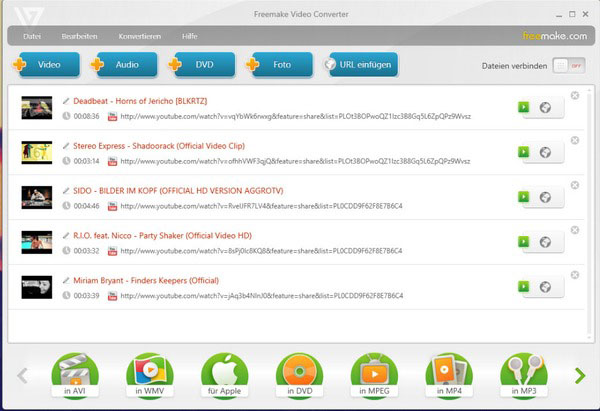Select the R.I.O. Party Shaker thumbnail
This screenshot has height=411, width=600.
tap(37, 242)
